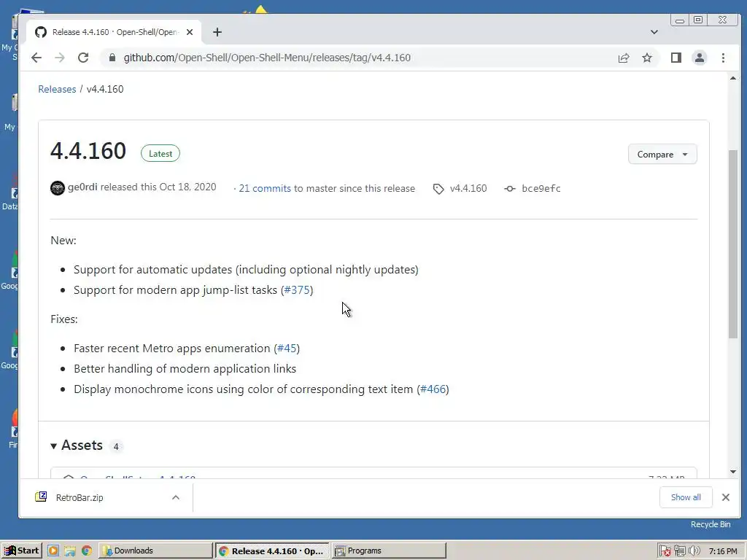Click the page scrollbar down arrow

pos(732,472)
